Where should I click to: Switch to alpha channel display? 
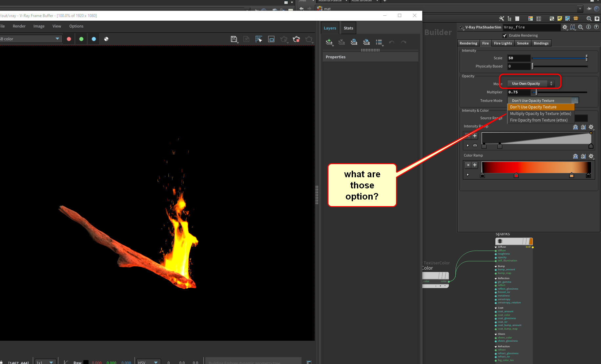pyautogui.click(x=106, y=39)
